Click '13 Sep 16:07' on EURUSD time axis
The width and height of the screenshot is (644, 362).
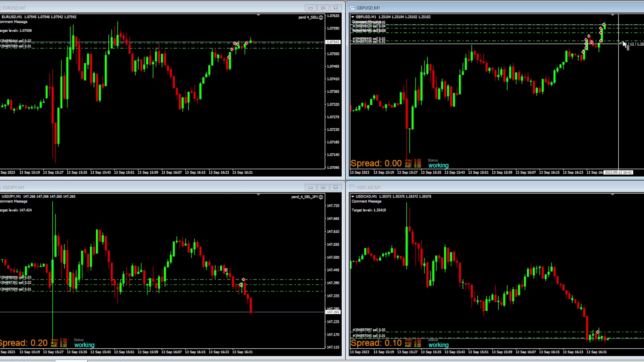[x=171, y=173]
